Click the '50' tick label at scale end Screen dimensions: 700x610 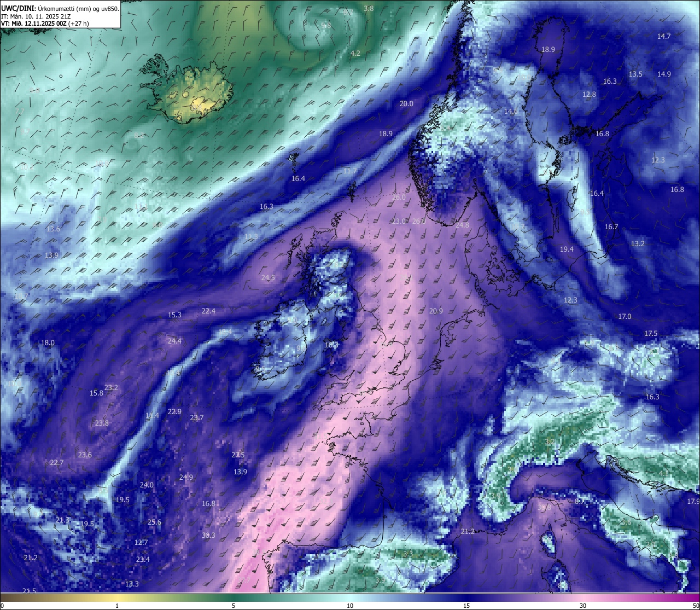pyautogui.click(x=696, y=606)
